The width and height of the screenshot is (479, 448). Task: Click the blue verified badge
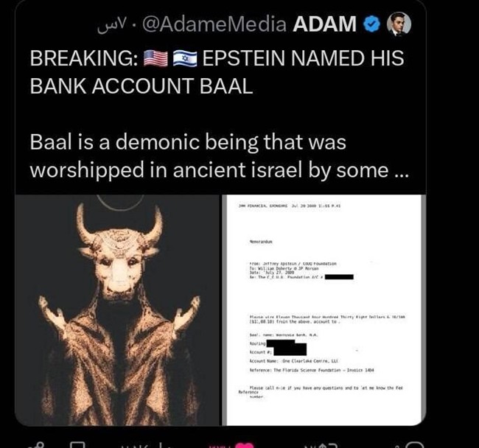(371, 24)
